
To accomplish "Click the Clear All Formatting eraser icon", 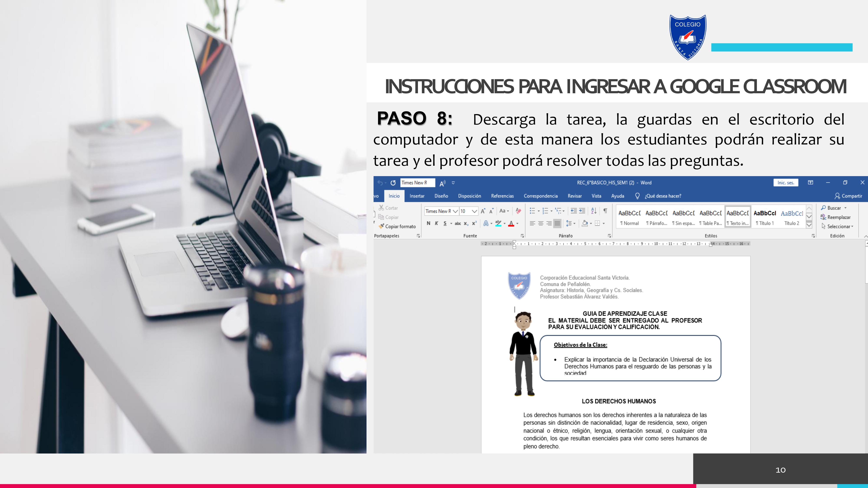I will point(518,211).
